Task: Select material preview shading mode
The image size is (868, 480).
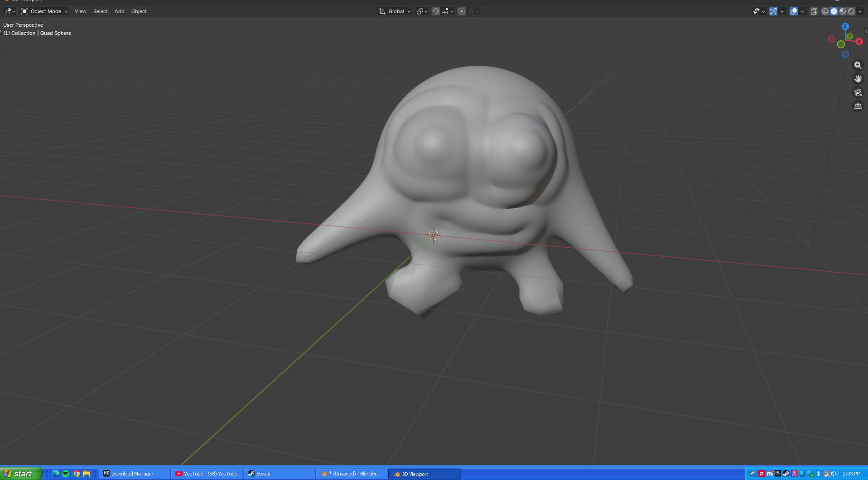Action: (x=843, y=11)
